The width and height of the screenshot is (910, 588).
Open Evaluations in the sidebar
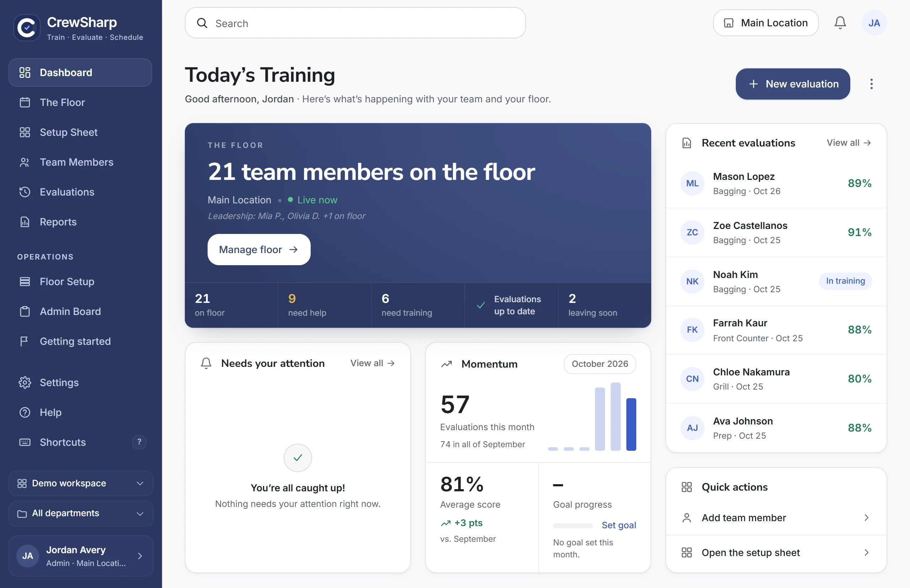(x=80, y=192)
